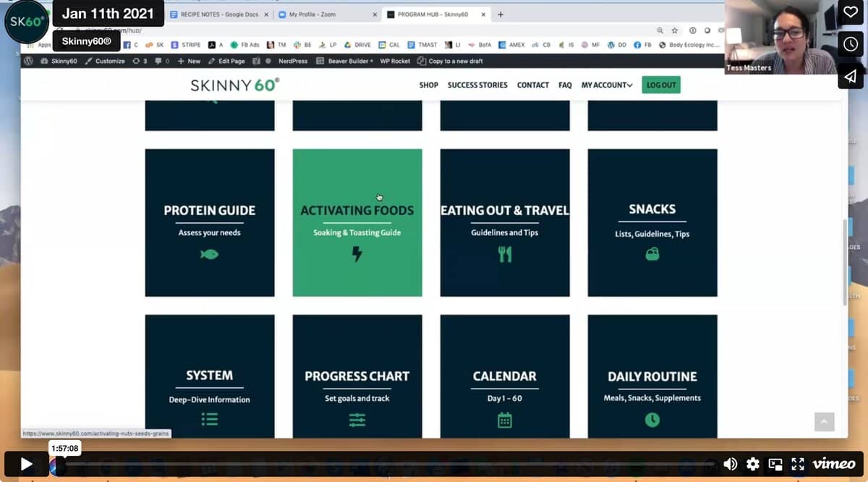868x482 pixels.
Task: Click the Skinny 60 site logo
Action: [x=235, y=85]
